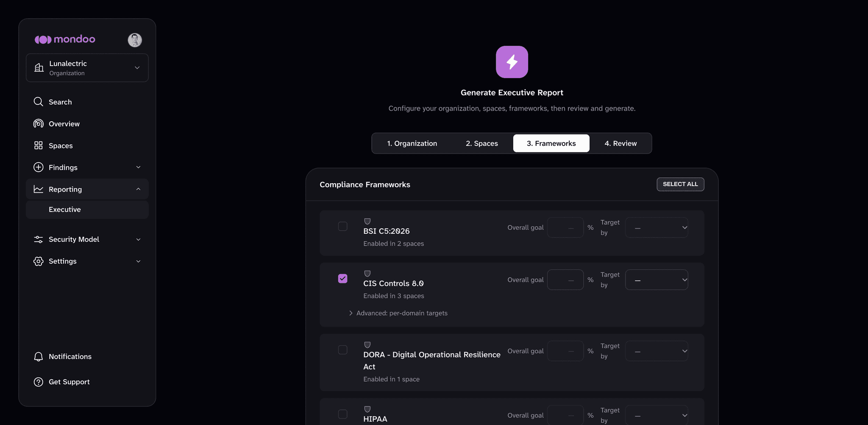
Task: Click the Spaces grid icon
Action: click(x=39, y=145)
